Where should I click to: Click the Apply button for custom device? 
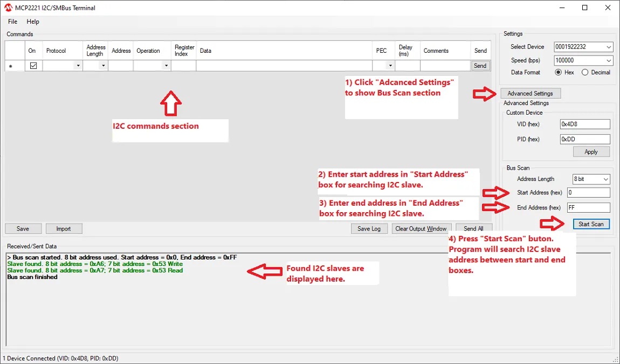591,152
